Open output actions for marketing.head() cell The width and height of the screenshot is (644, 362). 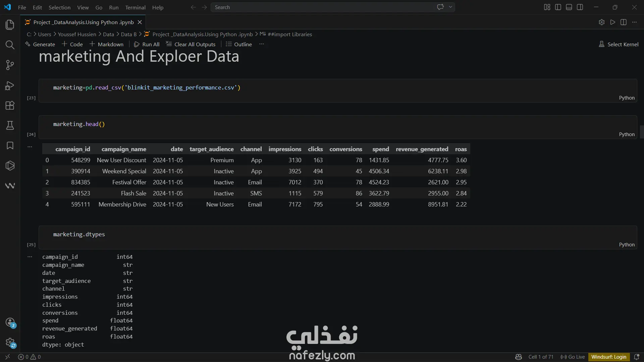(30, 147)
